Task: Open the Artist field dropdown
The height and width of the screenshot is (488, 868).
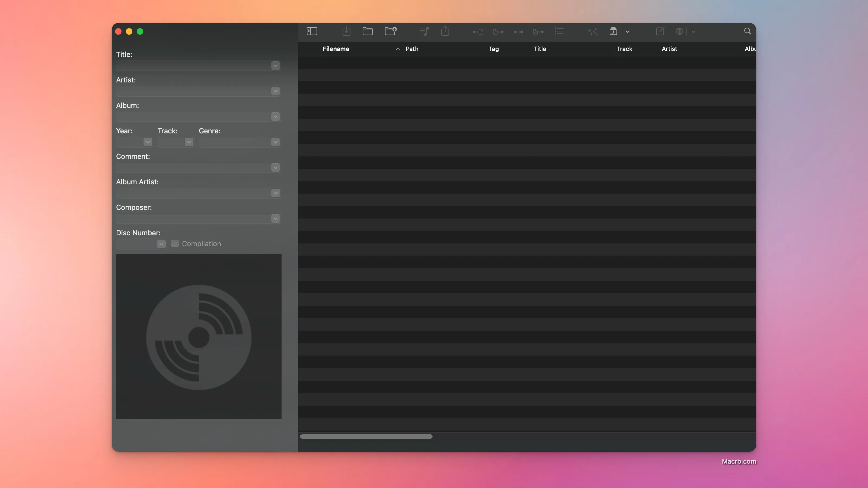Action: 275,91
